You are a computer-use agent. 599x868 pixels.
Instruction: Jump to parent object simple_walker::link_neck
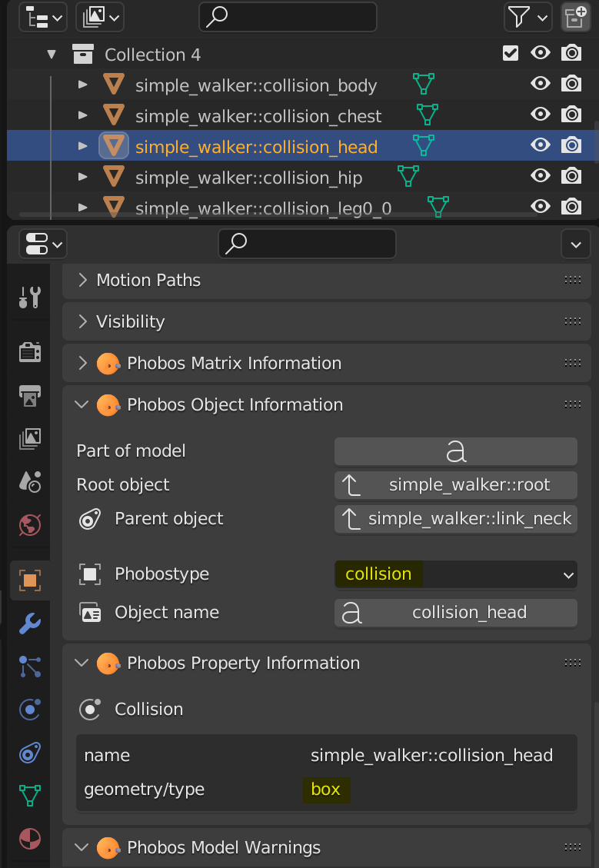(x=455, y=519)
